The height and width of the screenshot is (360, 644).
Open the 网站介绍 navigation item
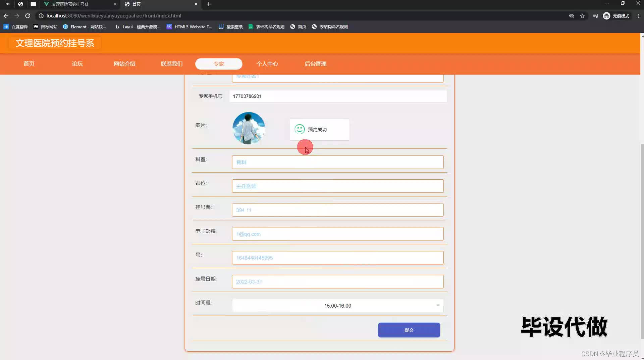(124, 64)
